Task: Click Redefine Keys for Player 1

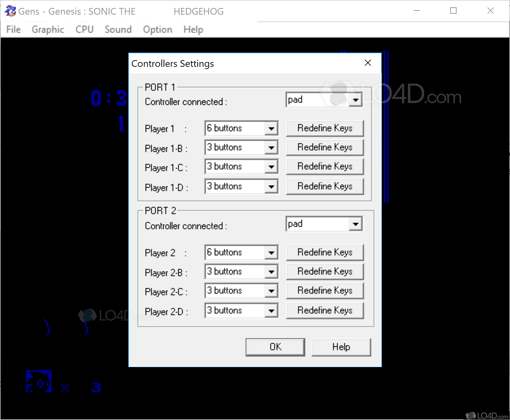Action: pyautogui.click(x=325, y=128)
